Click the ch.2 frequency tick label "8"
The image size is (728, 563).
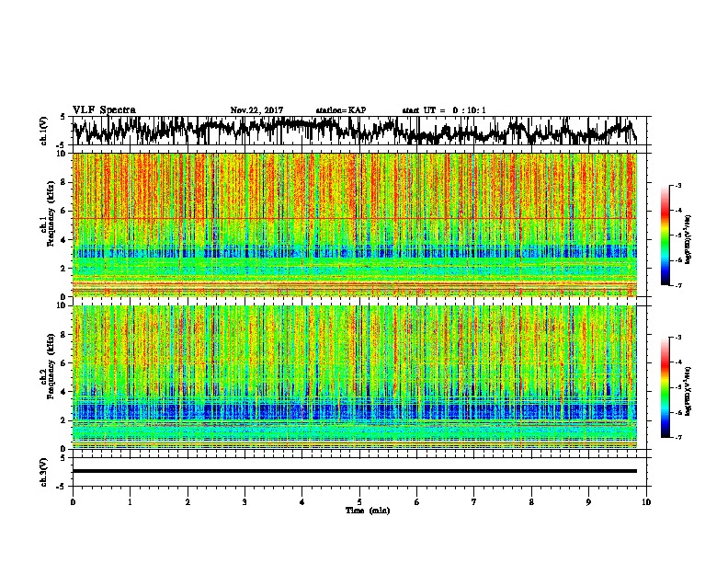pos(64,335)
